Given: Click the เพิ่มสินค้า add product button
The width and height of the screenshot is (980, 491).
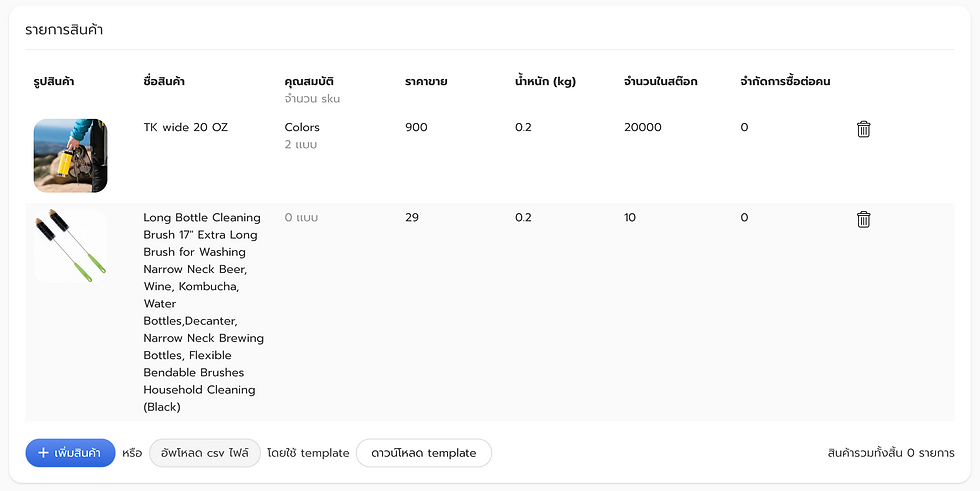Looking at the screenshot, I should (x=71, y=453).
